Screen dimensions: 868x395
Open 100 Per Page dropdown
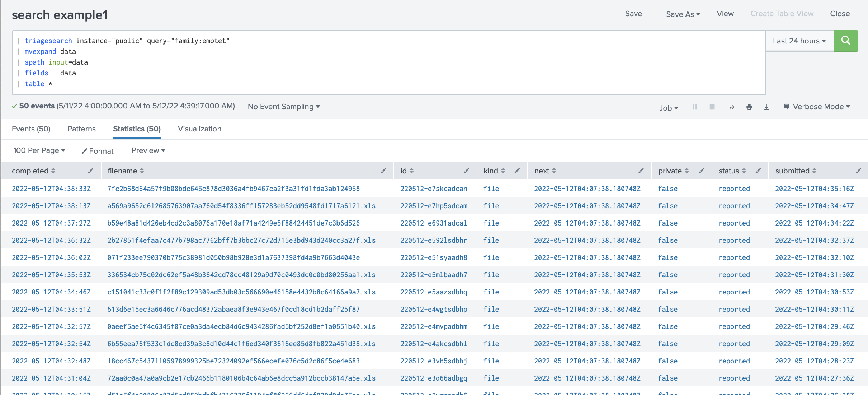tap(39, 150)
